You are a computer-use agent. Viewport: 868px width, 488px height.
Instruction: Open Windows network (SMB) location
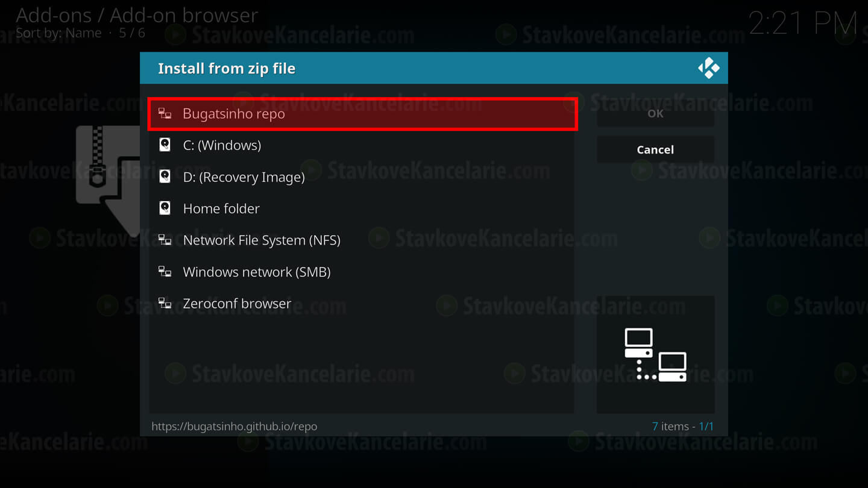coord(362,272)
